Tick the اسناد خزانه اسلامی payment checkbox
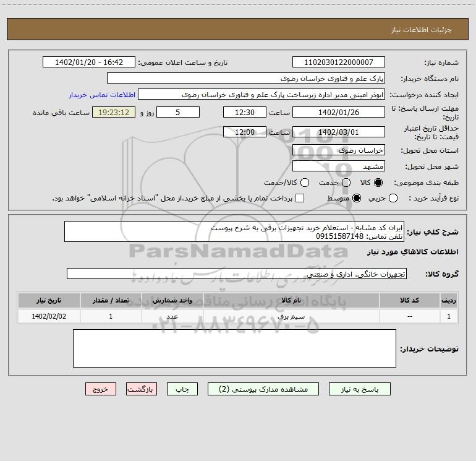476x461 pixels. 300,198
